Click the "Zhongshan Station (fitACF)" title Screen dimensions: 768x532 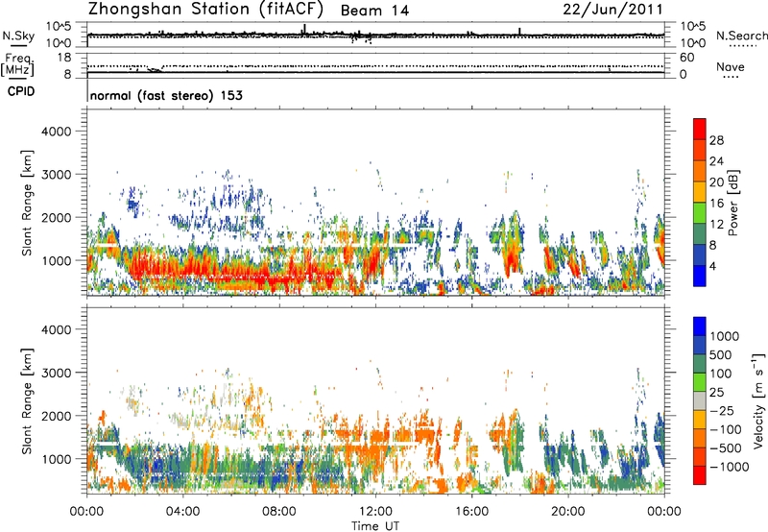[205, 10]
